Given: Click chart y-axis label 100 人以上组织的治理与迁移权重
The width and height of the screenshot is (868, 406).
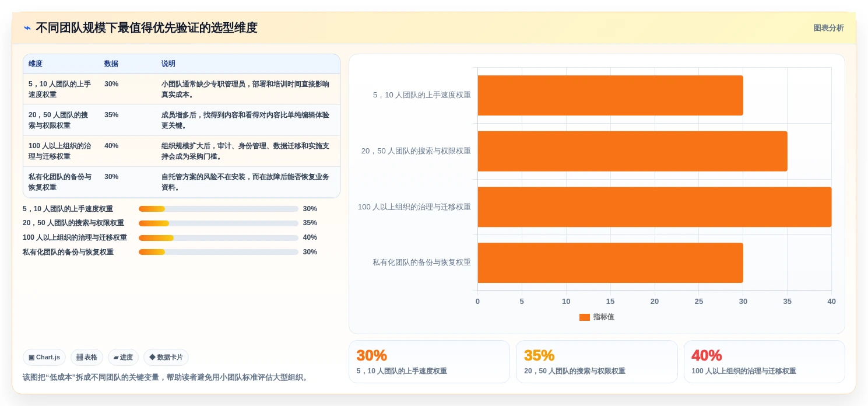Looking at the screenshot, I should click(x=414, y=207).
